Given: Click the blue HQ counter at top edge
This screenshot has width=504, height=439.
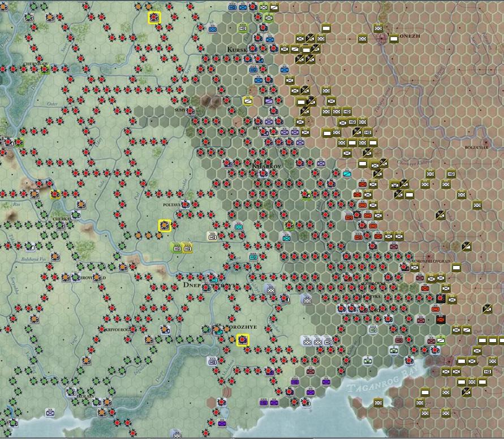Looking at the screenshot, I should pyautogui.click(x=232, y=7).
